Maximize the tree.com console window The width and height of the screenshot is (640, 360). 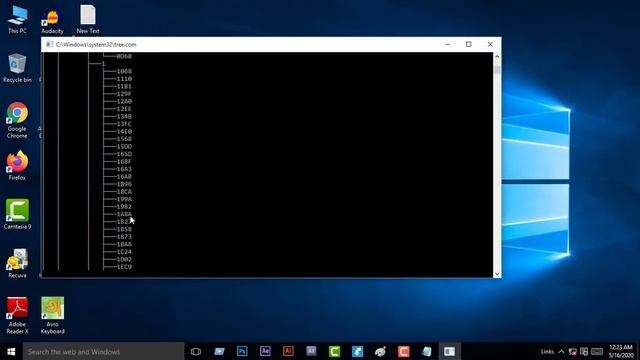tap(469, 44)
